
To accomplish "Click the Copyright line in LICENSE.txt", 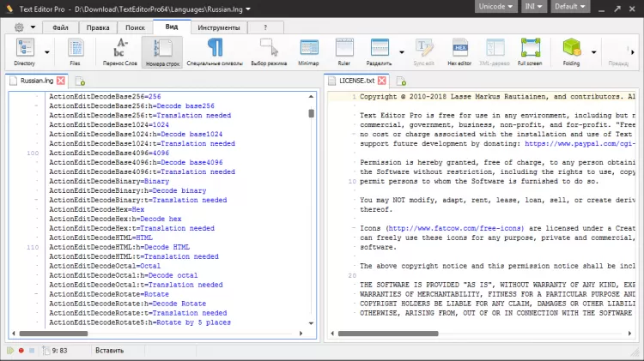I will point(497,96).
